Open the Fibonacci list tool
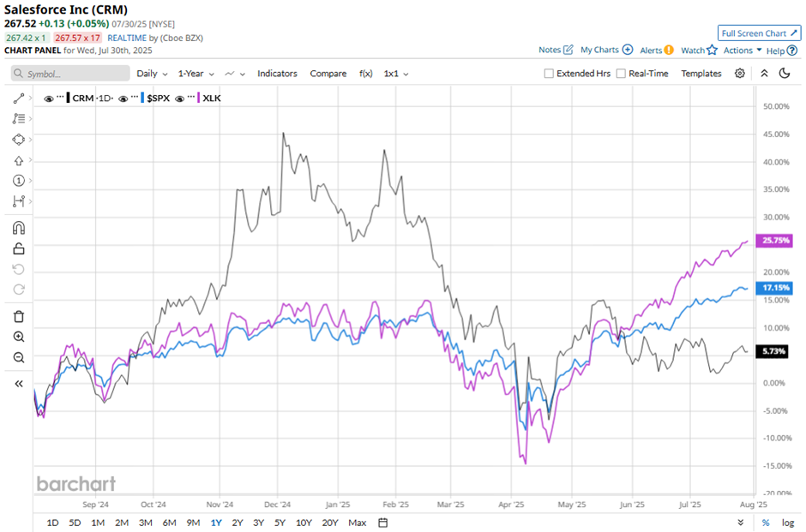Viewport: 806px width, 532px height. [x=19, y=118]
